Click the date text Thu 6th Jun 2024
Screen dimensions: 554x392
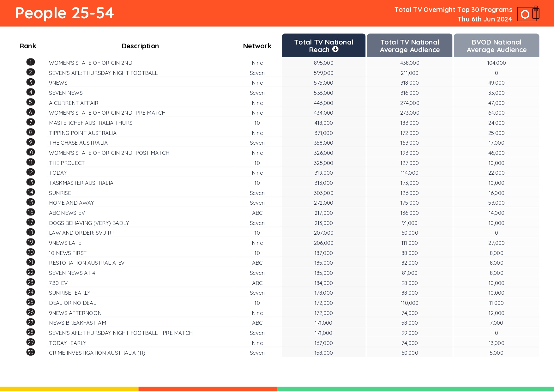coord(485,19)
